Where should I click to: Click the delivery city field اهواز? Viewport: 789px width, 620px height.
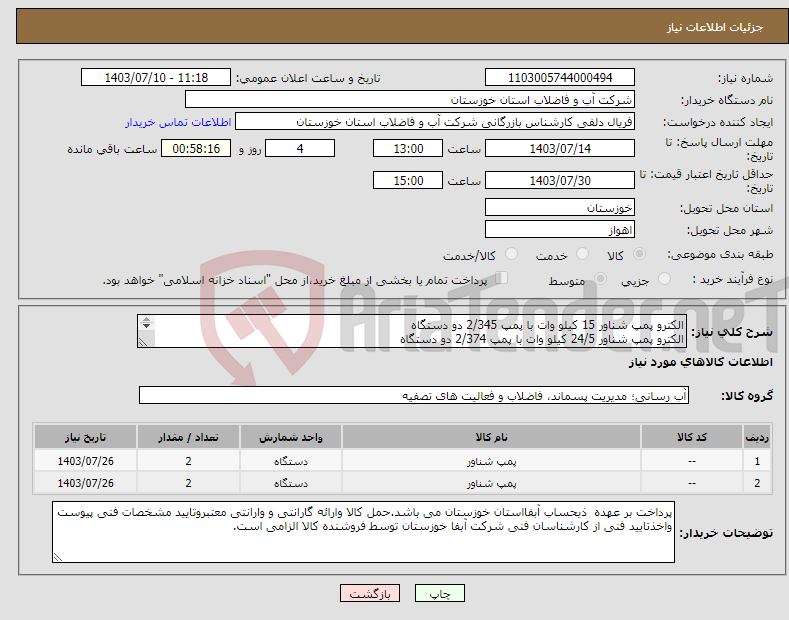click(x=560, y=229)
